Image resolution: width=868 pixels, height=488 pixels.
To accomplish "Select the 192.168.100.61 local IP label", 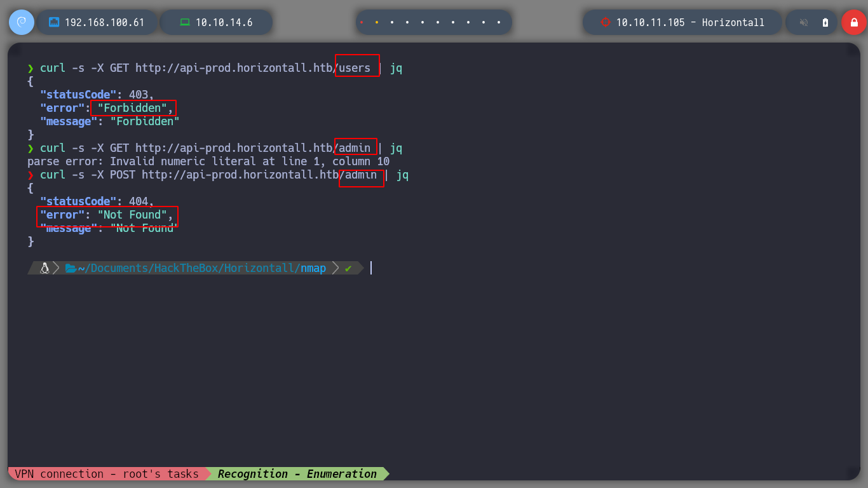I will (x=105, y=22).
